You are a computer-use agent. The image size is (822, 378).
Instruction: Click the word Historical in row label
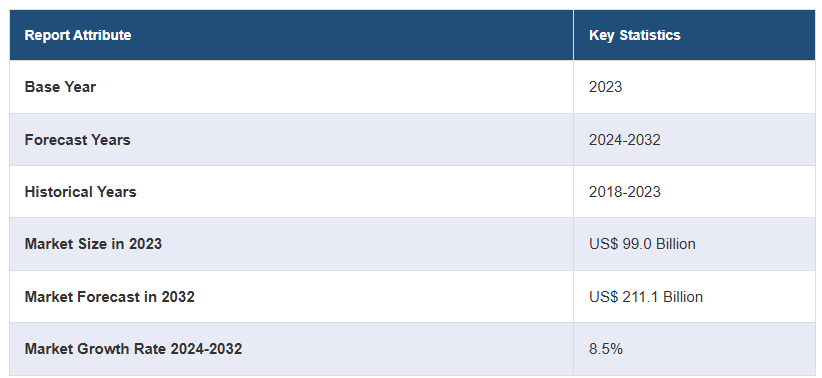click(56, 192)
